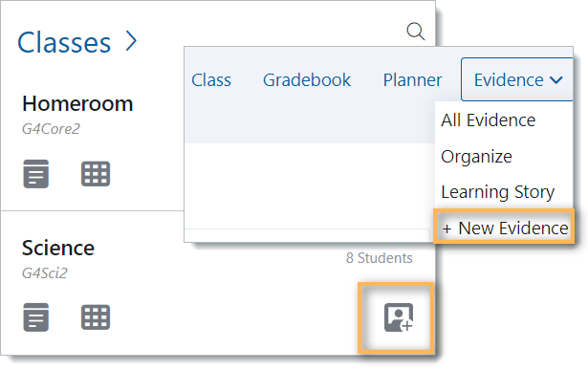The height and width of the screenshot is (370, 588).
Task: Open the Classes heading link
Action: pos(64,42)
